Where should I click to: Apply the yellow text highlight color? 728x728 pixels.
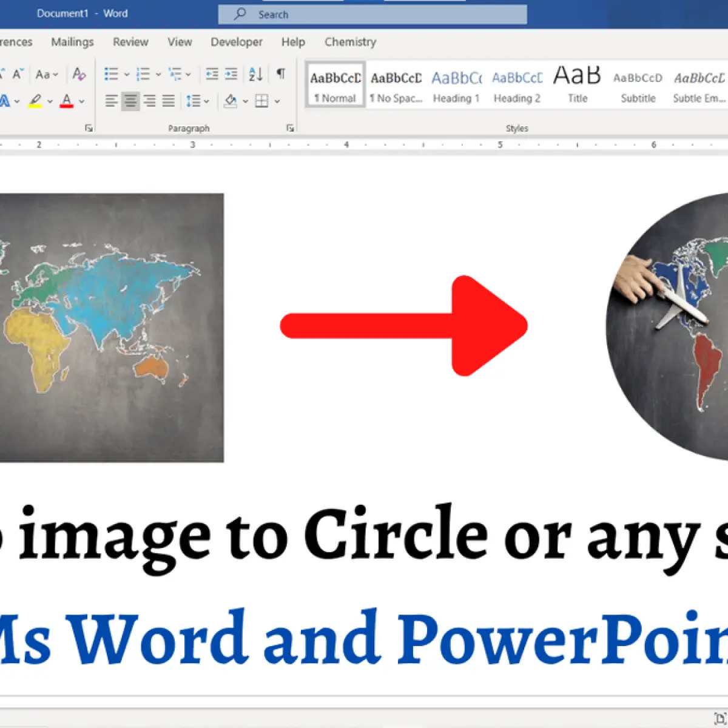click(35, 101)
